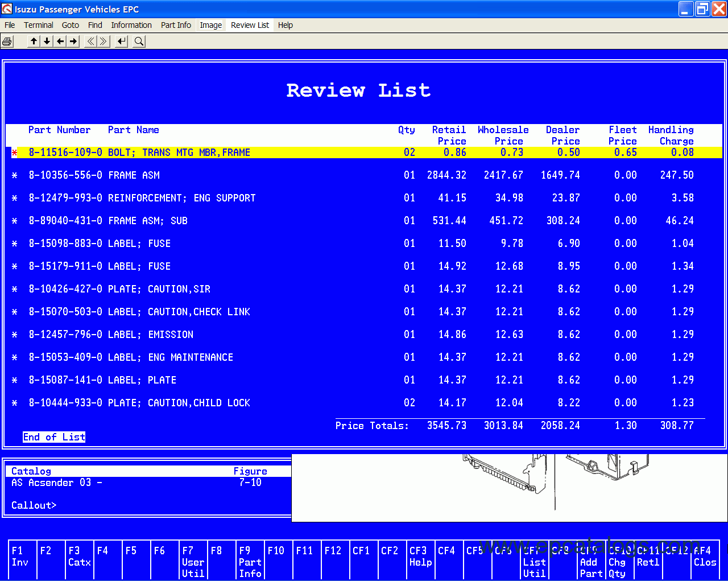Click the F9 Part Info function key
This screenshot has height=581, width=728.
pos(250,560)
